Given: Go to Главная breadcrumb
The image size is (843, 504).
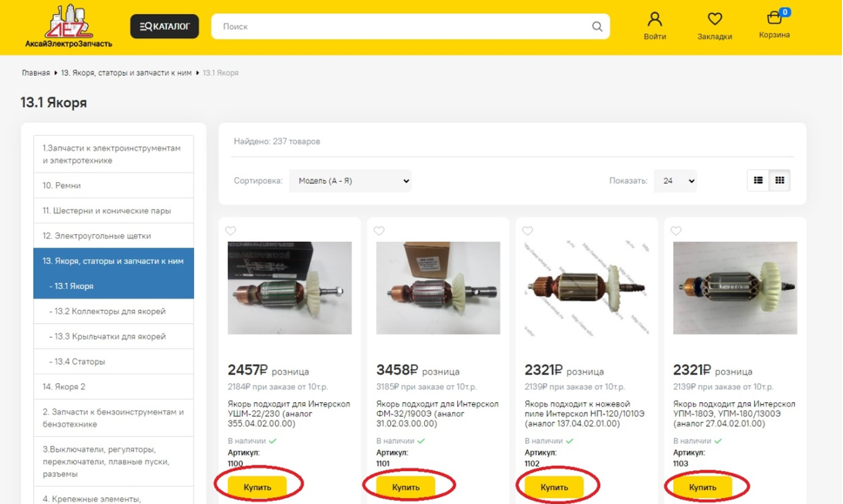Looking at the screenshot, I should click(x=36, y=73).
